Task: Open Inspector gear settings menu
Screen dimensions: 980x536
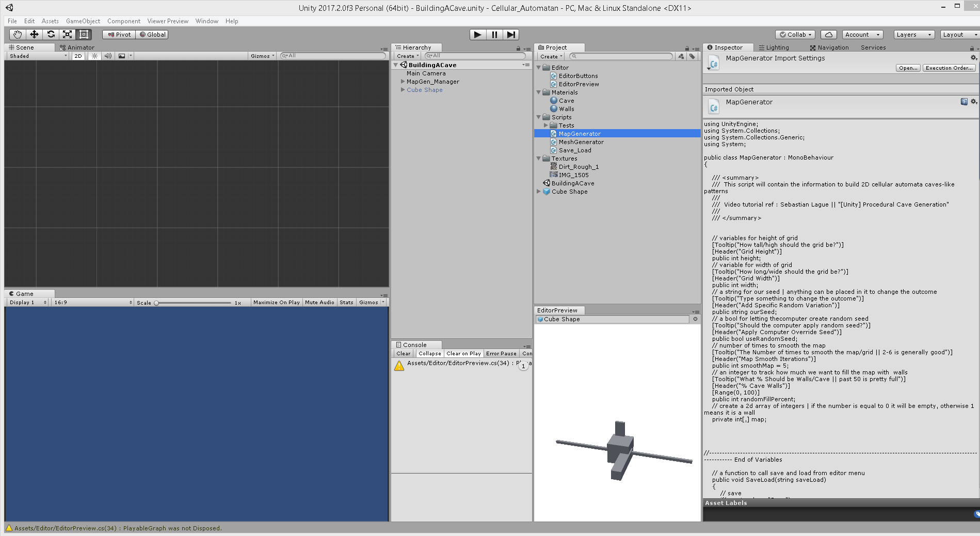Action: click(x=974, y=58)
